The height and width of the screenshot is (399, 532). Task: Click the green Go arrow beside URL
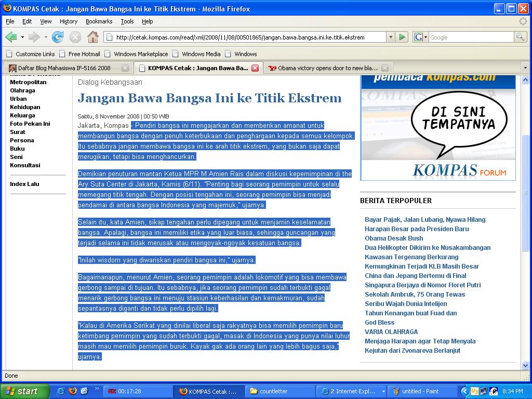(x=402, y=37)
